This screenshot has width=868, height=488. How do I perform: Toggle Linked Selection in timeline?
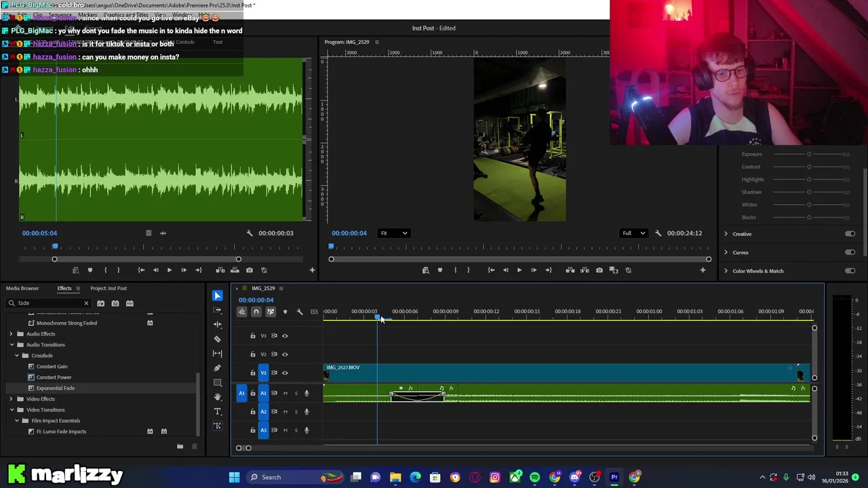271,312
